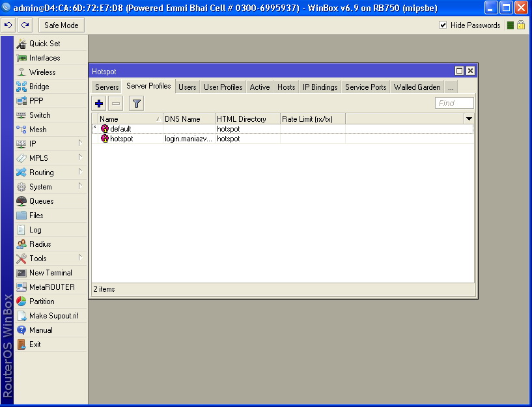
Task: Switch to the Users tab
Action: coord(187,86)
